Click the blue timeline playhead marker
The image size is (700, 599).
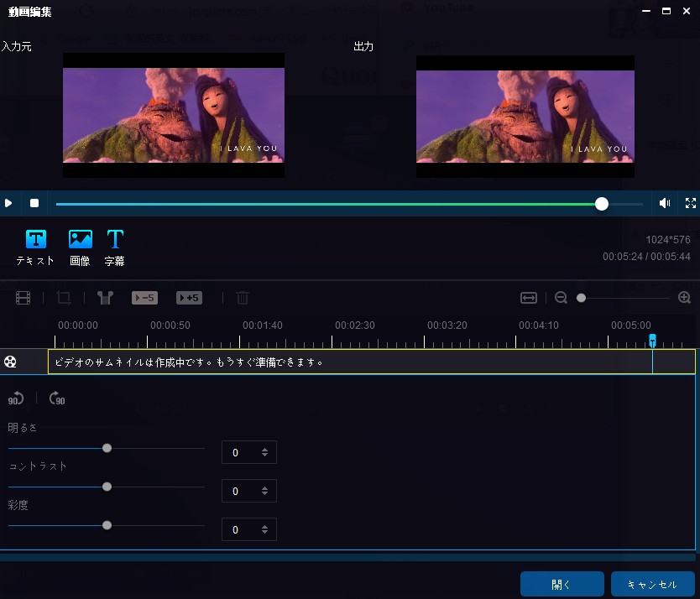coord(653,341)
